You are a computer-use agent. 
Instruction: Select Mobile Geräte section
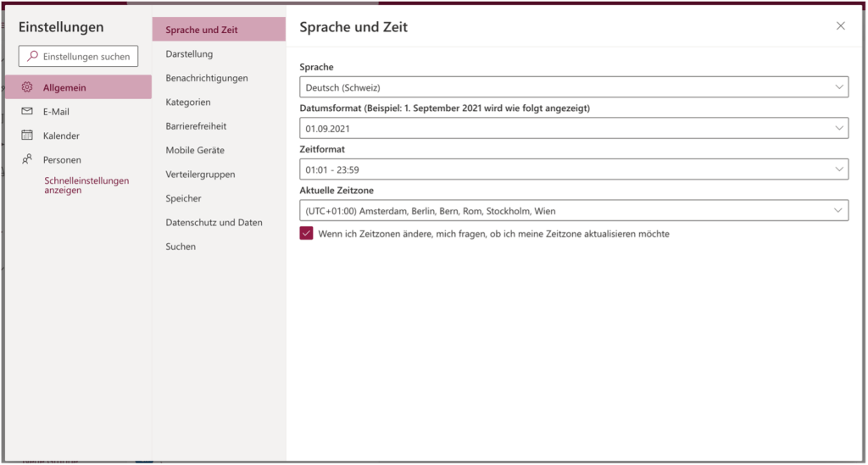pyautogui.click(x=194, y=150)
